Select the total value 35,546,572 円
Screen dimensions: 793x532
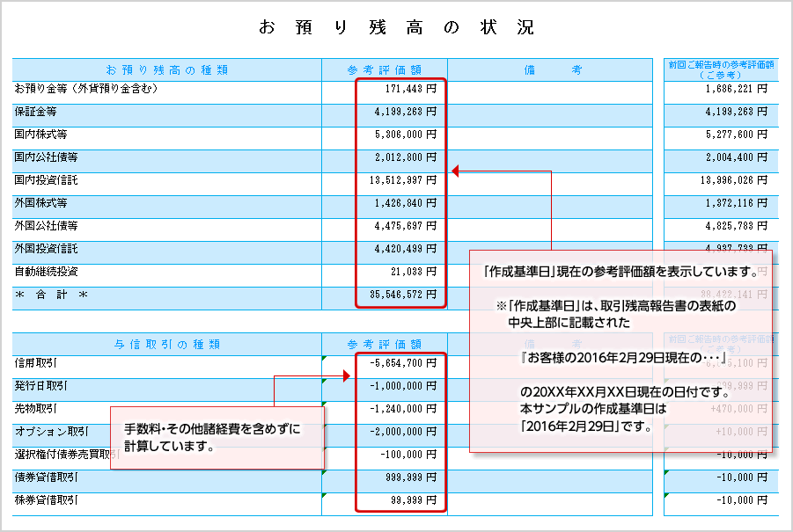tap(402, 295)
